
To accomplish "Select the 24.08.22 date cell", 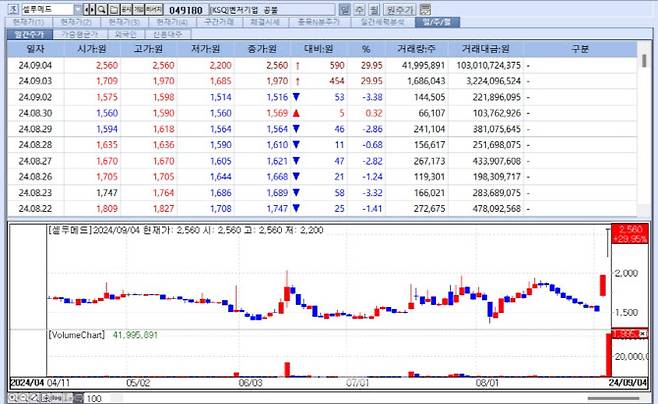I will point(35,209).
